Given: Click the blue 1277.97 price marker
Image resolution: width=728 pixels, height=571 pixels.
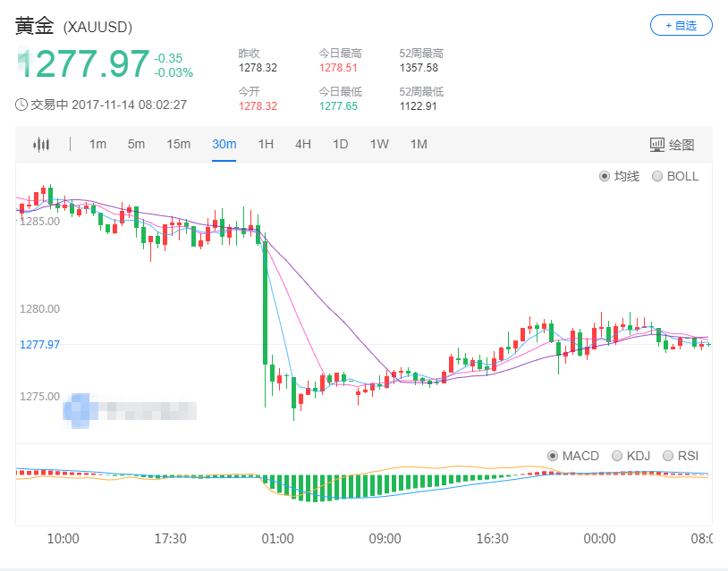Looking at the screenshot, I should pos(40,344).
